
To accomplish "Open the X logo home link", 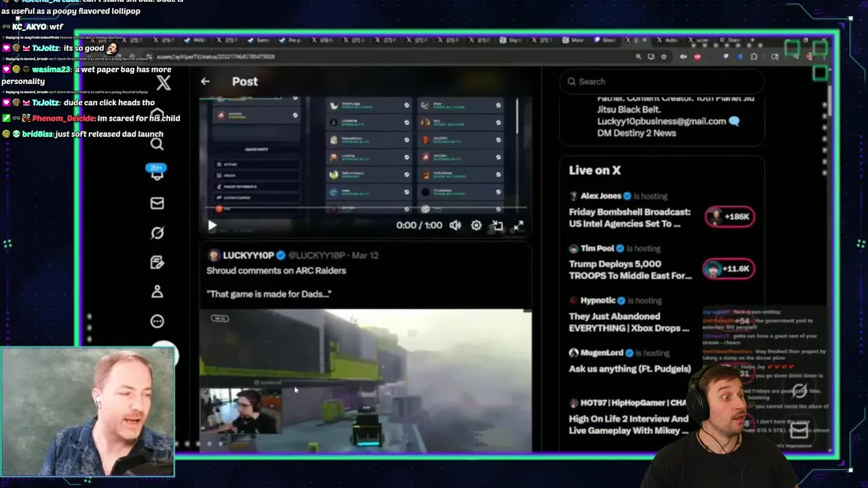I will (163, 83).
